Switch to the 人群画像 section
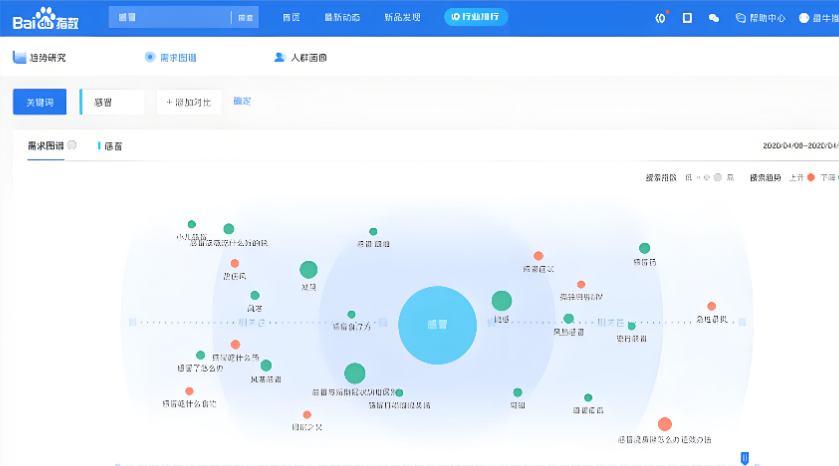The image size is (839, 466). tap(300, 57)
